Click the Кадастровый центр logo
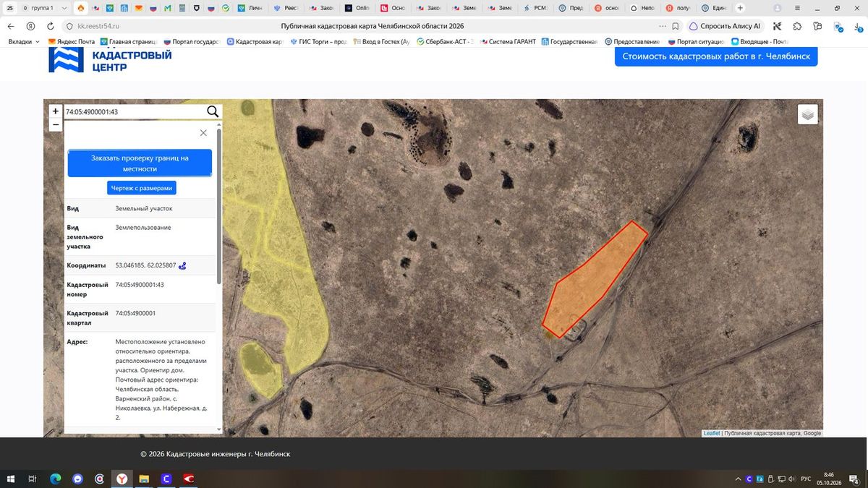868x488 pixels. 110,61
